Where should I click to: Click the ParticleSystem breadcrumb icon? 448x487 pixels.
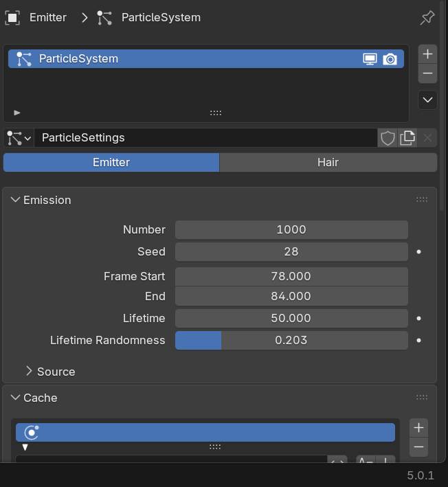pyautogui.click(x=104, y=17)
